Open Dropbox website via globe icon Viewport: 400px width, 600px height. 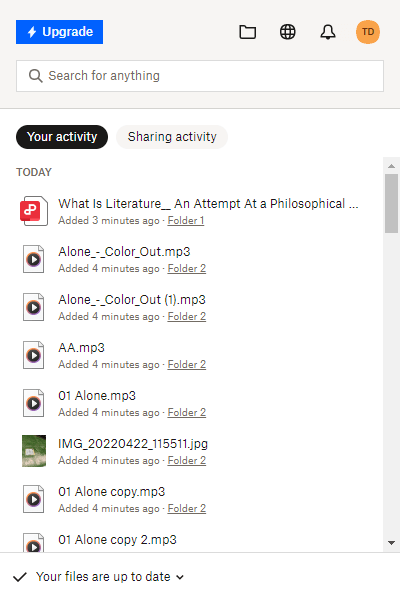point(287,32)
